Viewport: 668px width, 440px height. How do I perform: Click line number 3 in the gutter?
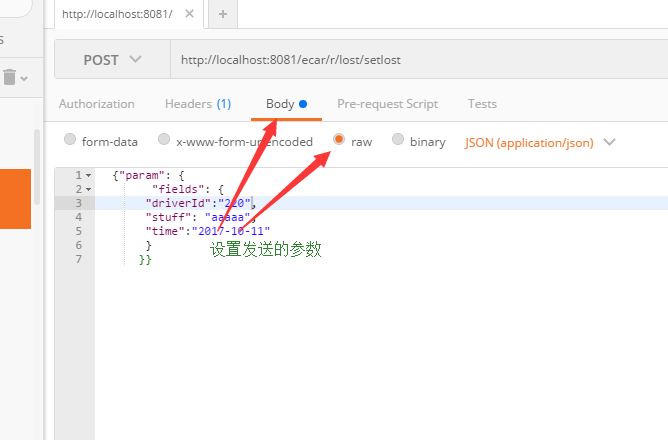pyautogui.click(x=79, y=203)
